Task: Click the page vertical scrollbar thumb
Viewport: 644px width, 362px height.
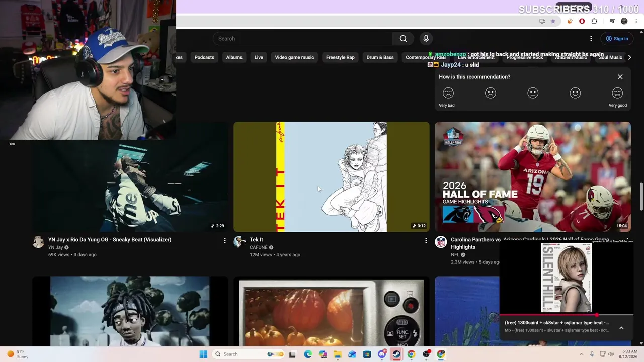Action: coord(641,197)
